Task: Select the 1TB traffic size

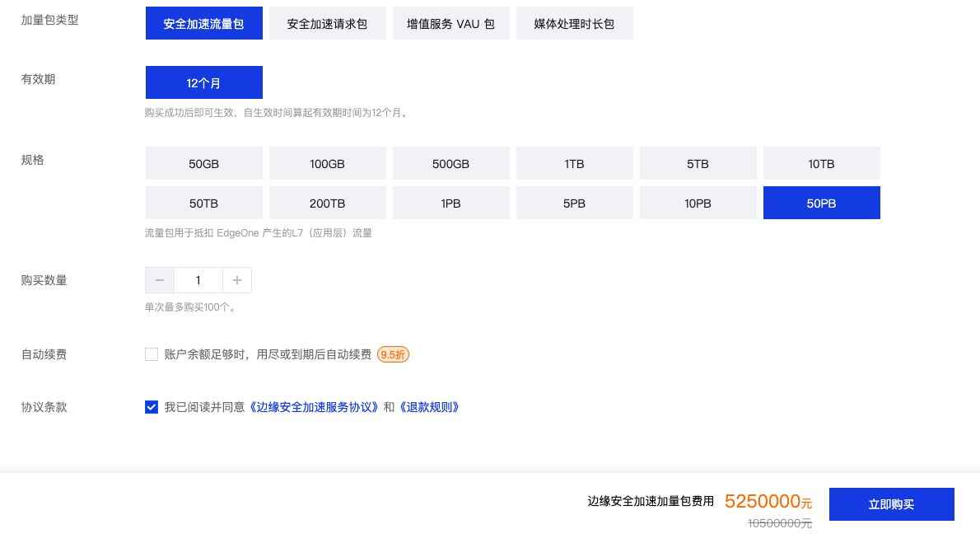Action: pyautogui.click(x=574, y=164)
